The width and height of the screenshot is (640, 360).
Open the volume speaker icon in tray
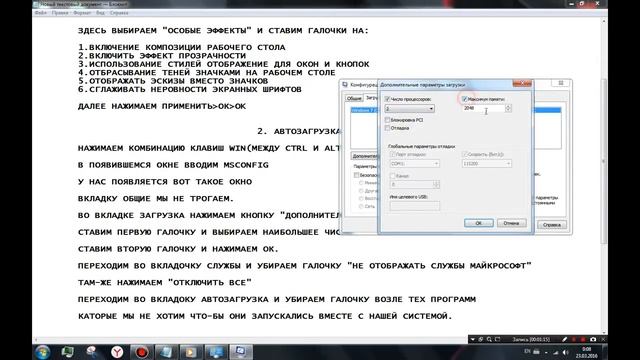565,352
